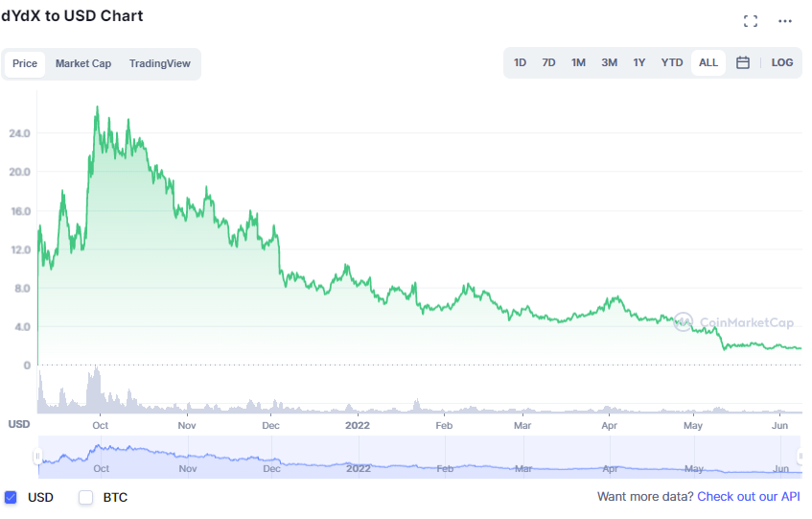This screenshot has width=812, height=519.
Task: Click the Mar label on main x-axis
Action: [x=522, y=425]
